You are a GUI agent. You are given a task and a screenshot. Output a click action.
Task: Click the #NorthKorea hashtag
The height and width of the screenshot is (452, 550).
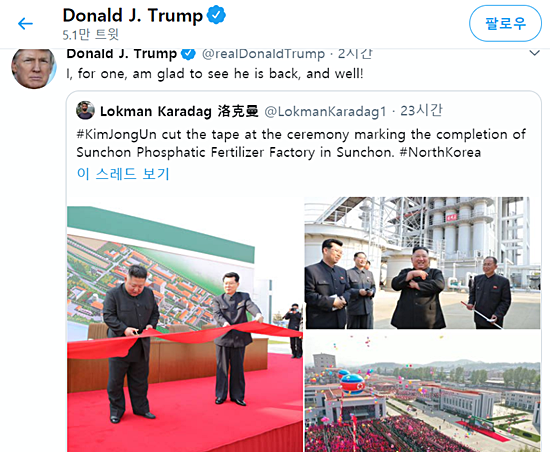[x=440, y=153]
